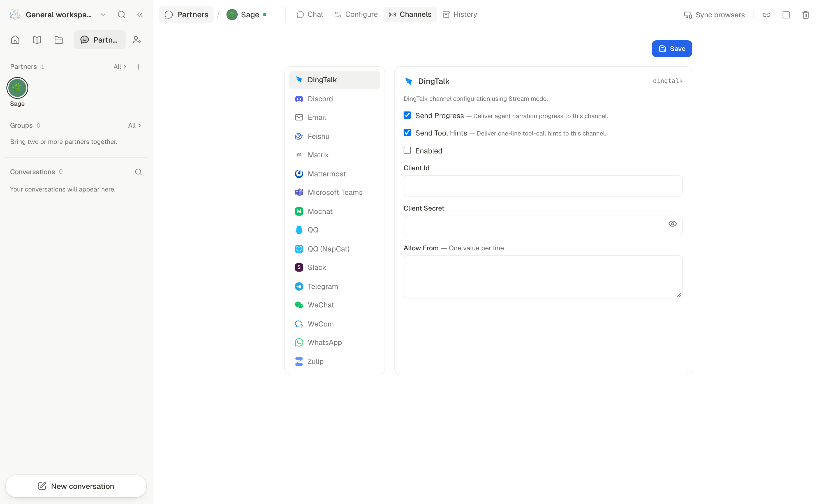The image size is (824, 504).
Task: Open the Channels tab
Action: coord(410,15)
